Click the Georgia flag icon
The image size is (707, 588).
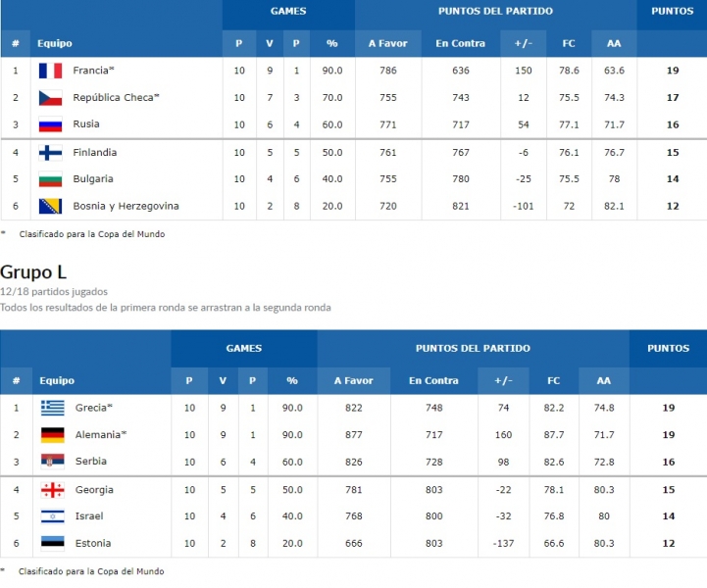click(x=53, y=490)
